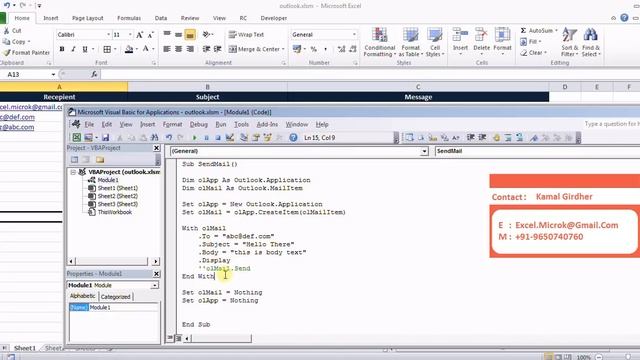This screenshot has height=360, width=640.
Task: Open the Calibri font name dropdown
Action: (109, 35)
